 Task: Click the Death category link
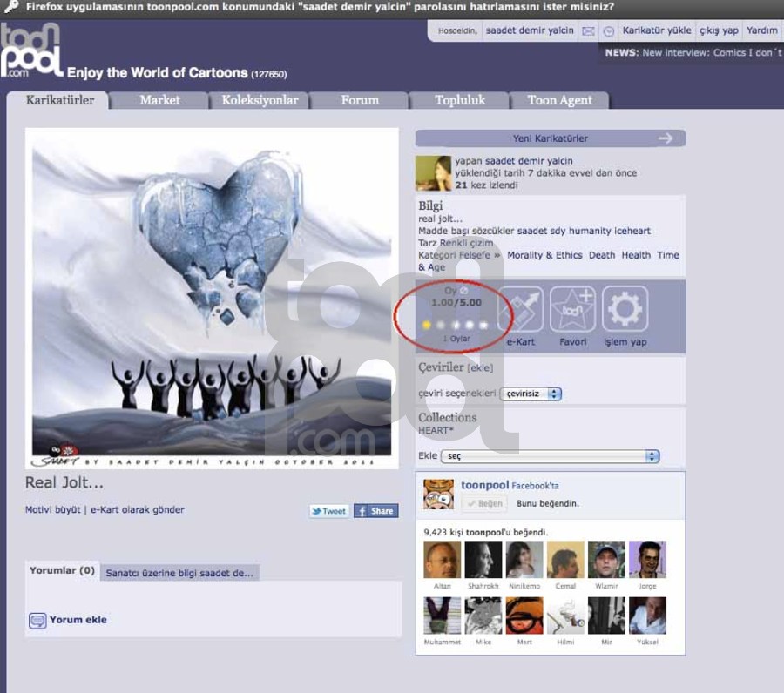click(x=602, y=255)
